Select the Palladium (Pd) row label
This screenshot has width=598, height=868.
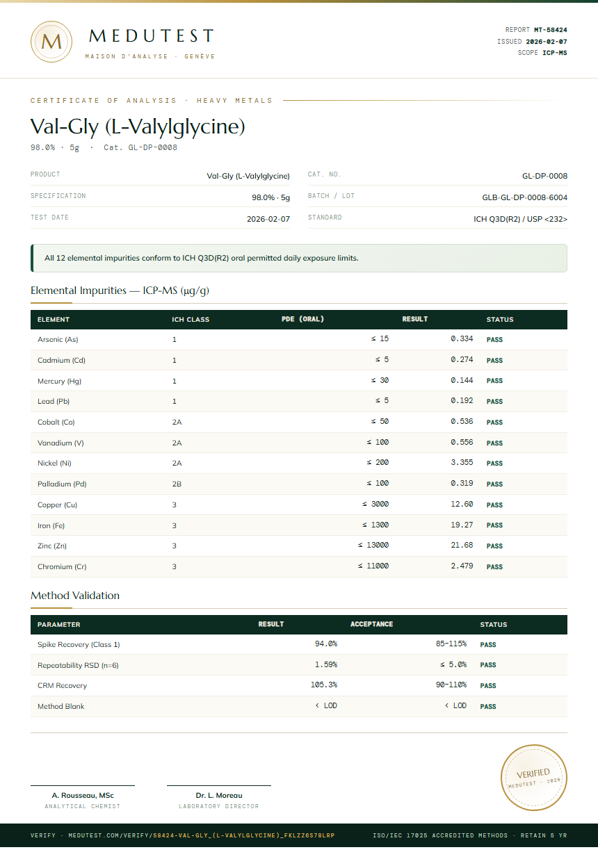pos(62,484)
